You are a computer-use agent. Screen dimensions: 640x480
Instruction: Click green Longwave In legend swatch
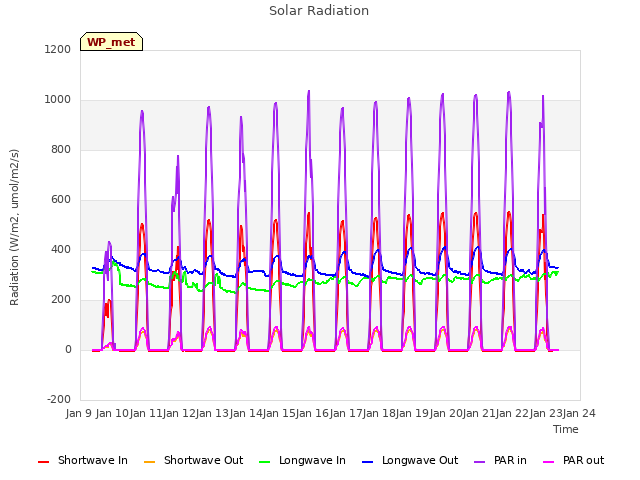264,462
